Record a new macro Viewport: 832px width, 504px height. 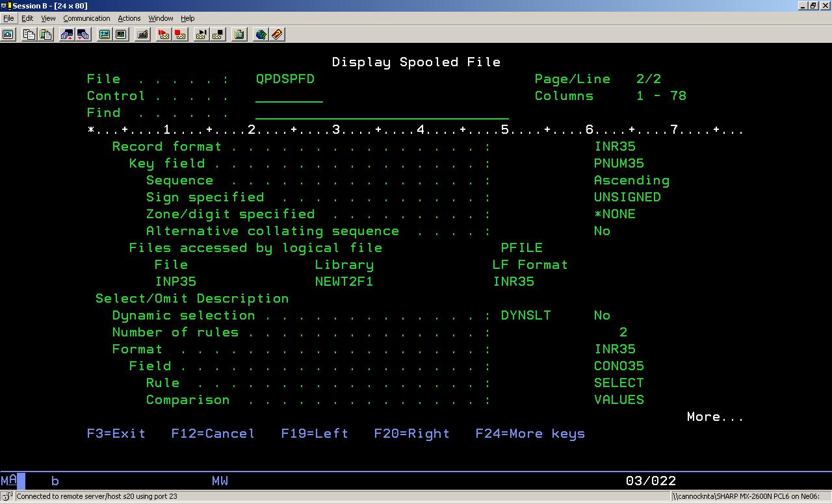(180, 35)
